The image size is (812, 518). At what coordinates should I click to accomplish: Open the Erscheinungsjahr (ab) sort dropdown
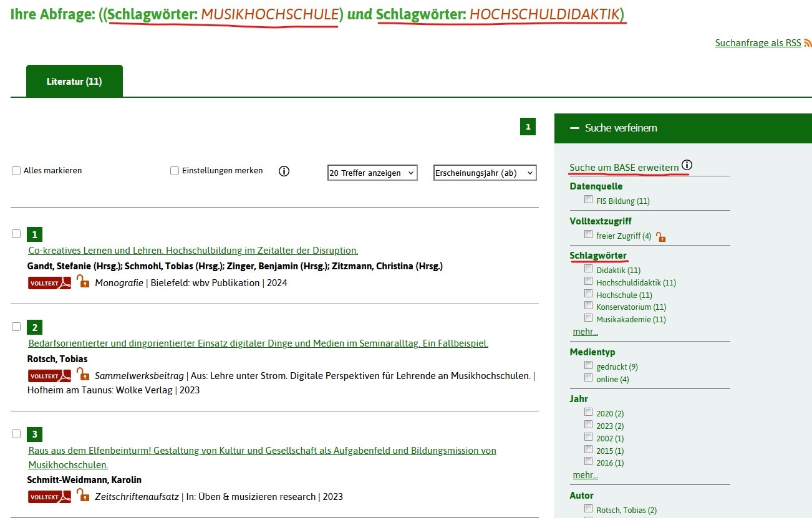tap(485, 173)
